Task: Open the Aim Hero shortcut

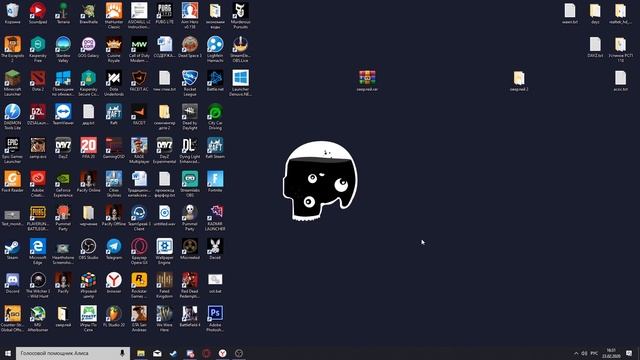Action: point(190,16)
